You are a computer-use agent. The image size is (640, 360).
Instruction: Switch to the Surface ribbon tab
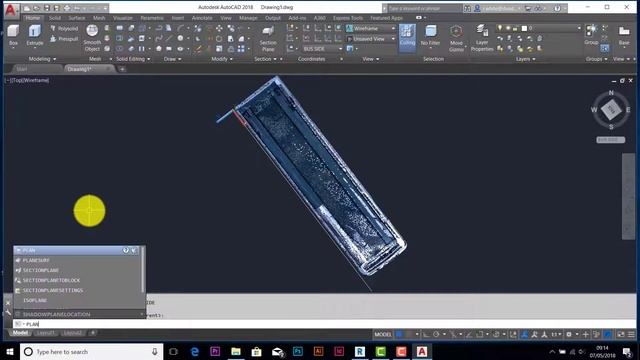[76, 18]
